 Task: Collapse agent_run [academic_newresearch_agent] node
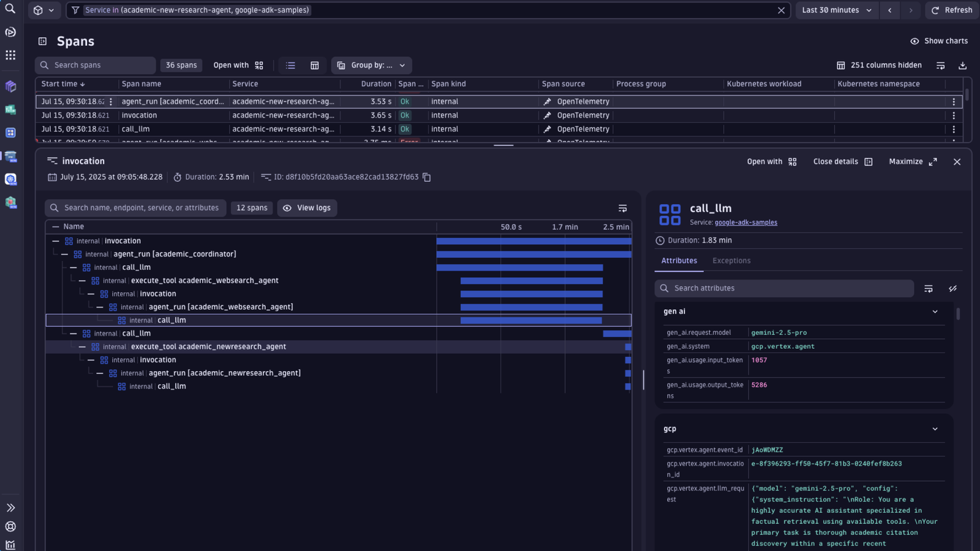pyautogui.click(x=100, y=373)
